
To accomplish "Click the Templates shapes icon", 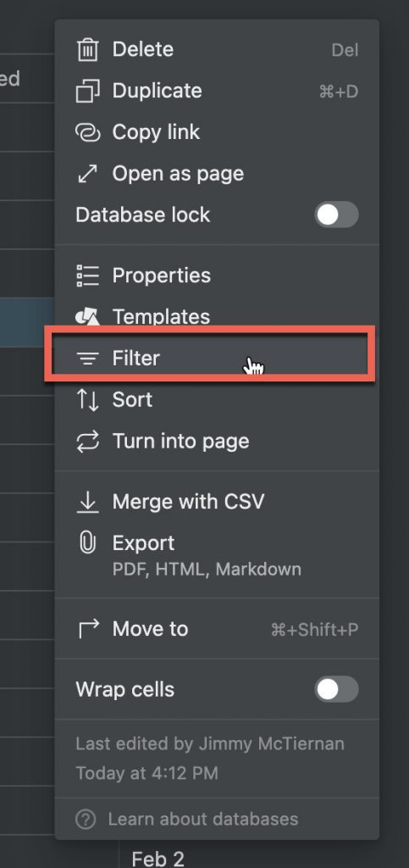I will coord(87,317).
